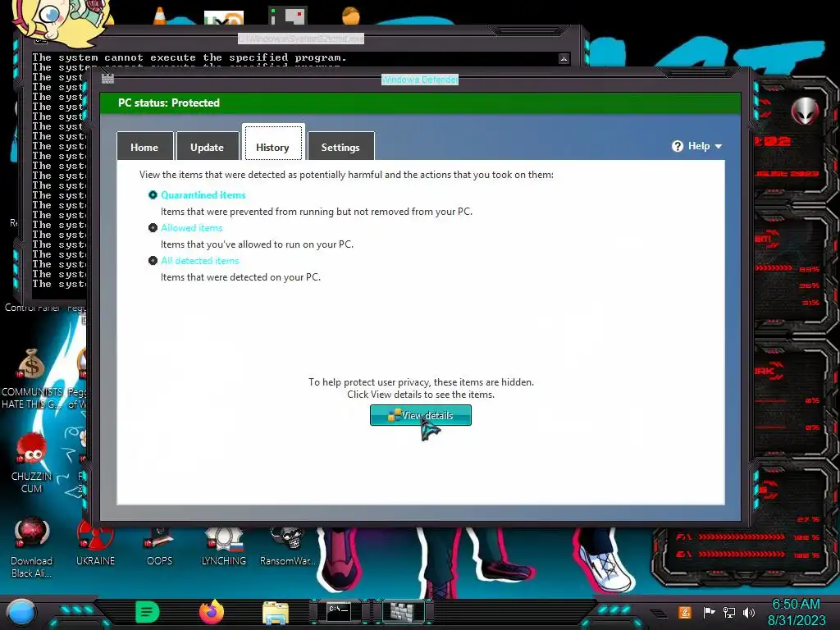Switch to the Home tab
Image resolution: width=840 pixels, height=630 pixels.
point(144,146)
